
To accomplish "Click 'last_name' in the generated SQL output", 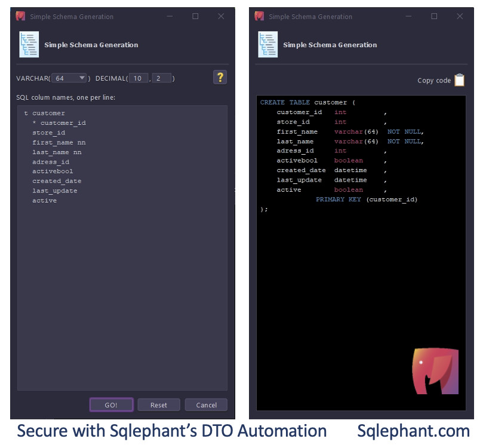I will pyautogui.click(x=295, y=142).
